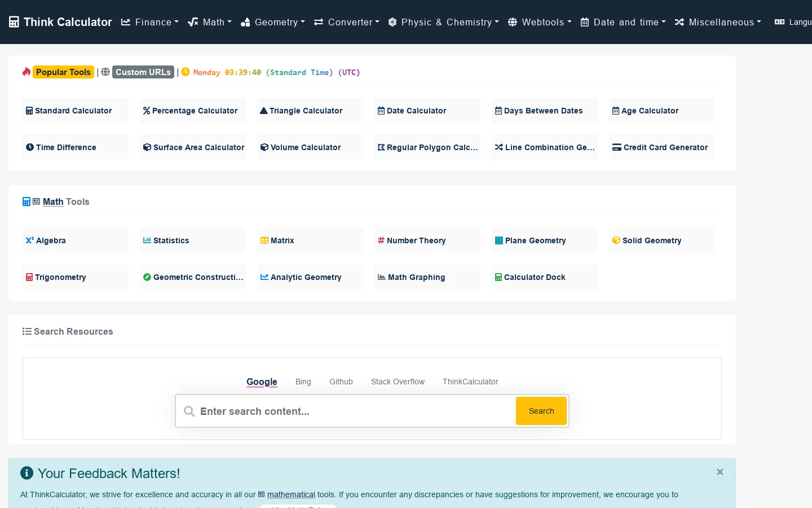Click the Statistics chart icon

tap(147, 240)
